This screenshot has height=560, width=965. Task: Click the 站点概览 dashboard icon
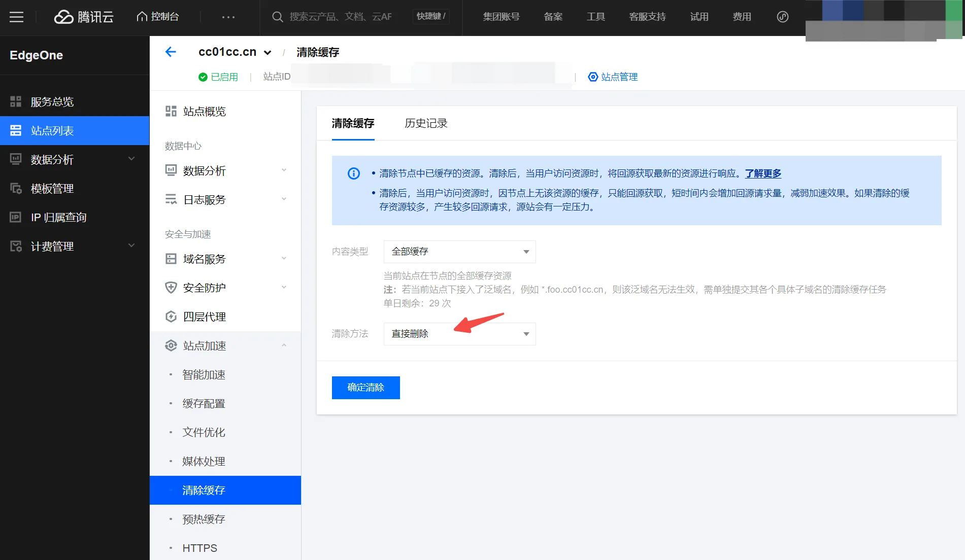(171, 111)
